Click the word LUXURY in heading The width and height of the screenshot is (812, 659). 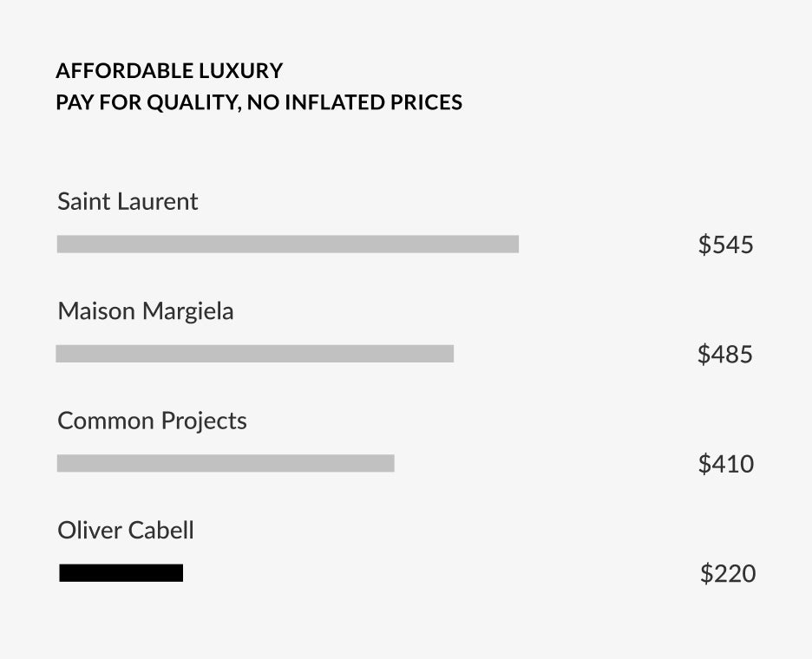click(241, 70)
